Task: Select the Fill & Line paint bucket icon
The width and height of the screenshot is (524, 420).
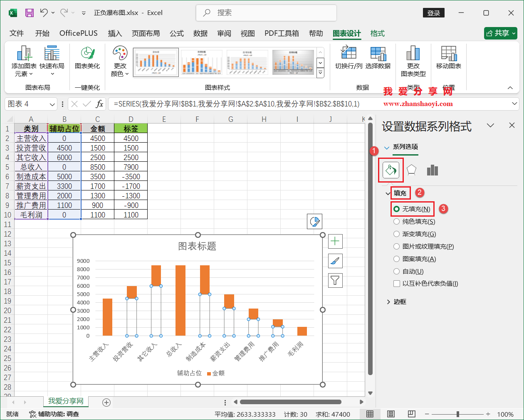Action: (x=391, y=170)
